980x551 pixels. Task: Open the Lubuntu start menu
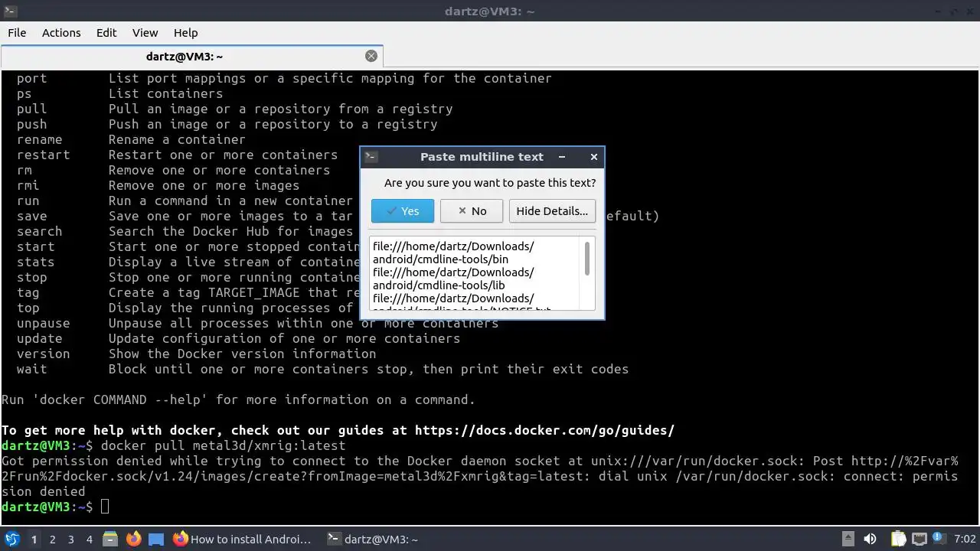[12, 539]
